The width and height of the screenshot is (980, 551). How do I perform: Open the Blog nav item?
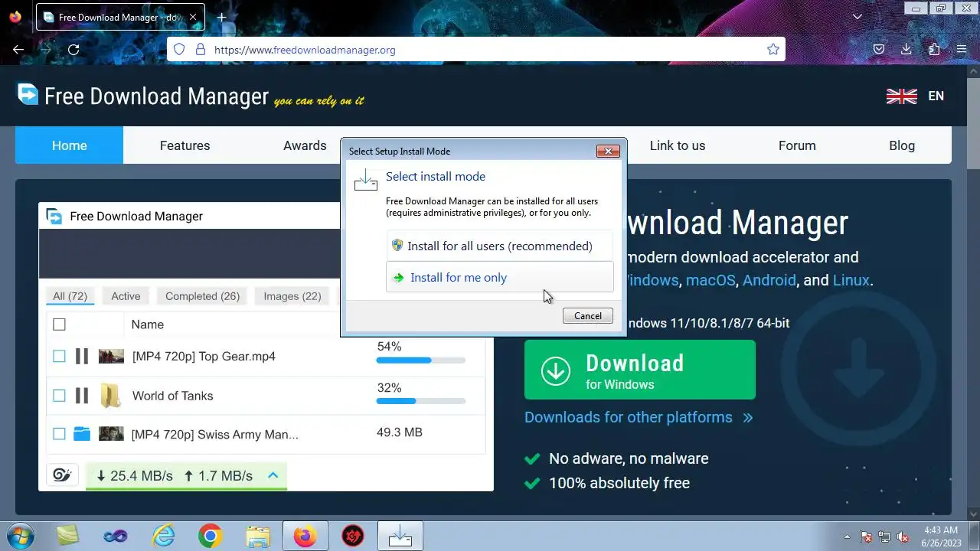pos(902,145)
